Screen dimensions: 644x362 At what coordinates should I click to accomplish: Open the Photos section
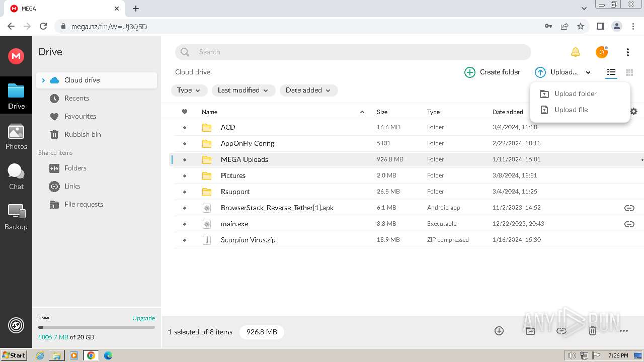16,137
